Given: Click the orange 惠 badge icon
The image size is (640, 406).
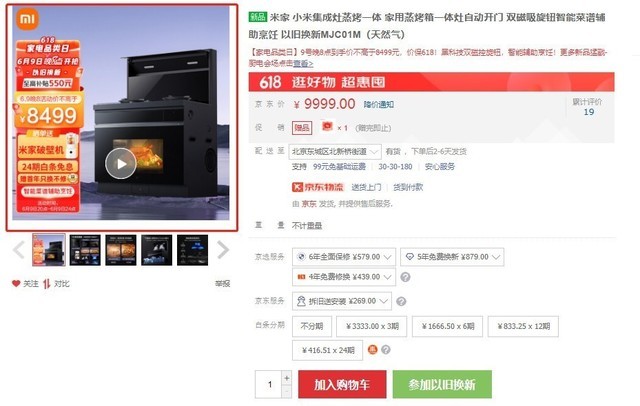Looking at the screenshot, I should pyautogui.click(x=373, y=350).
